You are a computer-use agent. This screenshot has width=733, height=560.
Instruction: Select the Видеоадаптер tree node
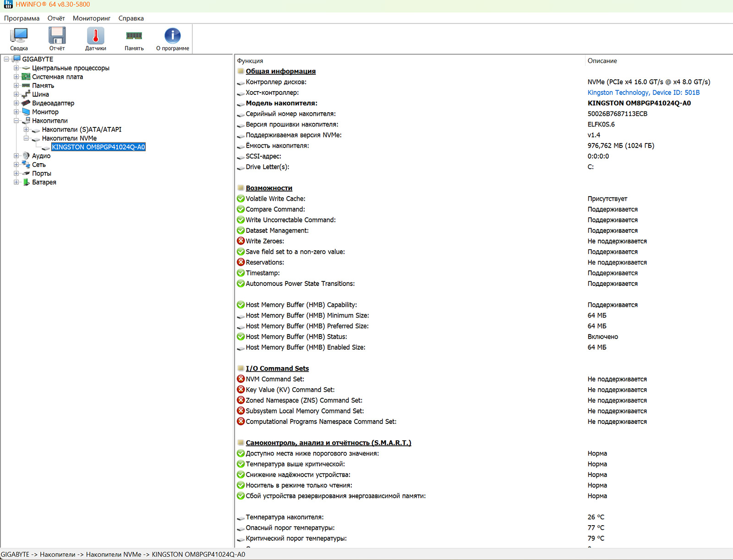click(x=53, y=103)
